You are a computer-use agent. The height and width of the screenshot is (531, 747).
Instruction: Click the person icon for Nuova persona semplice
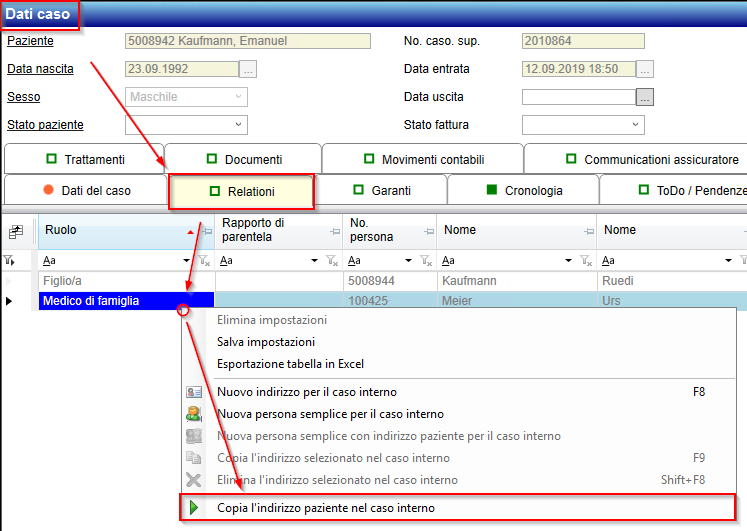[x=194, y=414]
